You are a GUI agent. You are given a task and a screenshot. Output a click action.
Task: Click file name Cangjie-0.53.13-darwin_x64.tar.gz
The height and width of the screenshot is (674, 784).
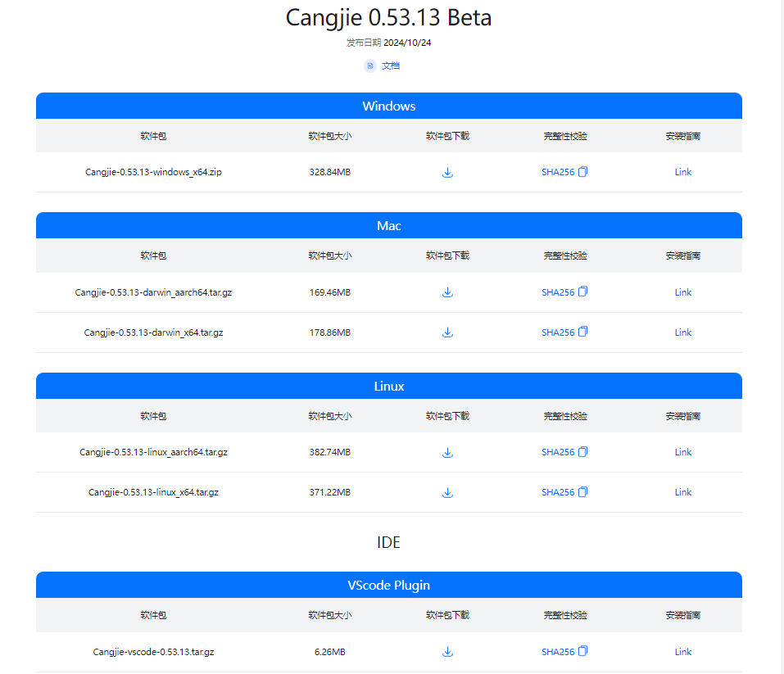point(153,332)
